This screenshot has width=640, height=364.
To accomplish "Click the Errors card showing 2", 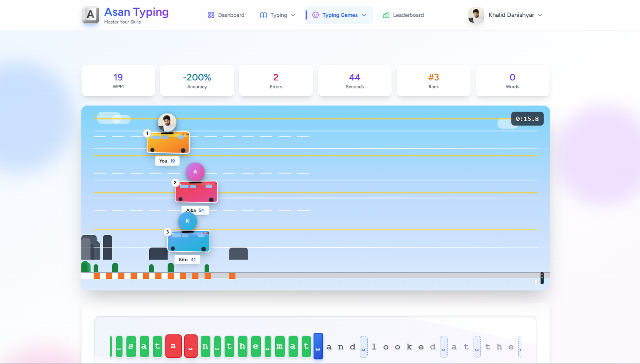I will (x=276, y=80).
